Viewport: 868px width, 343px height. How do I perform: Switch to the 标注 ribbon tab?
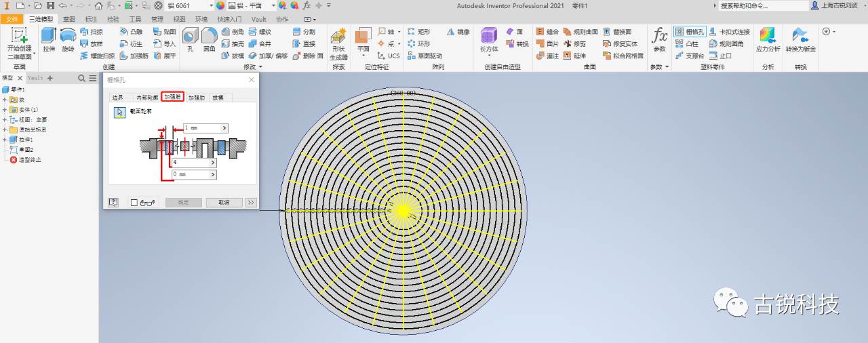click(91, 20)
